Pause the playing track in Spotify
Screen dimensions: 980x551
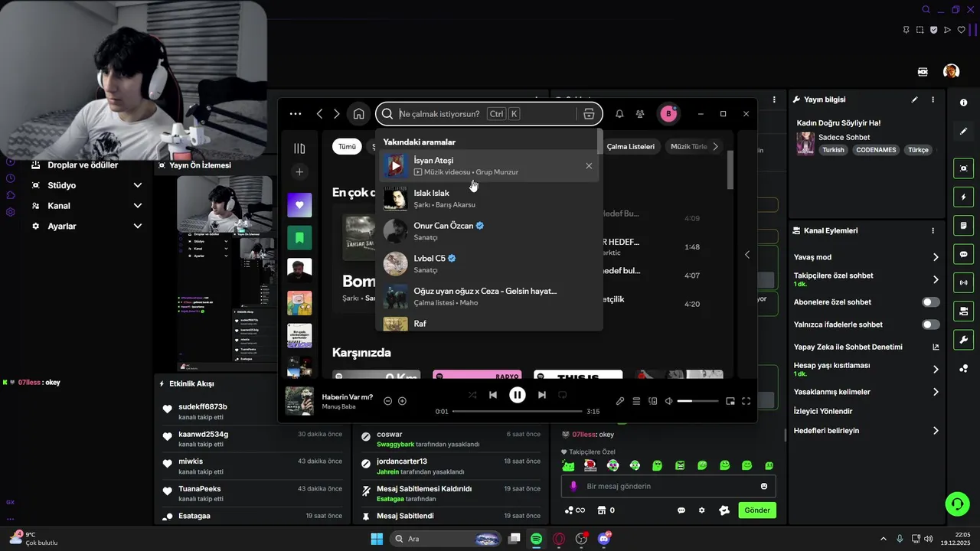[x=518, y=395]
